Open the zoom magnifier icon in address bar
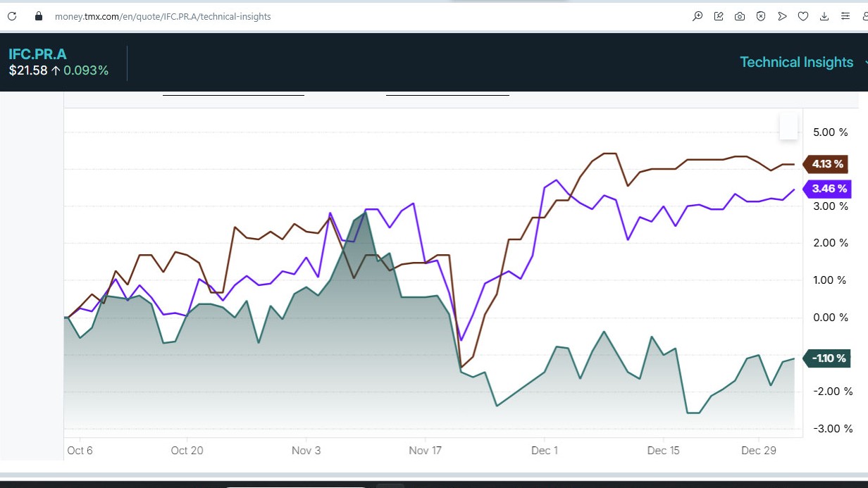Screen dimensions: 868x488 click(x=697, y=16)
